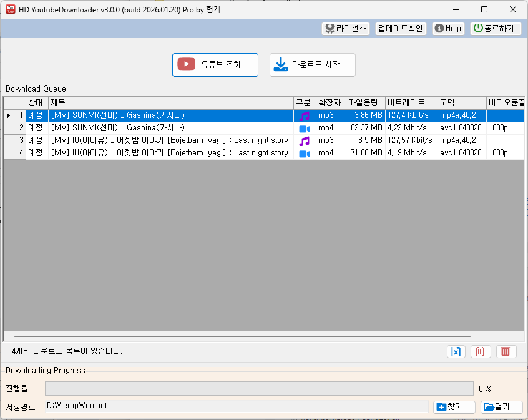The height and width of the screenshot is (420, 528).
Task: Open the output folder with 열기
Action: pyautogui.click(x=502, y=407)
